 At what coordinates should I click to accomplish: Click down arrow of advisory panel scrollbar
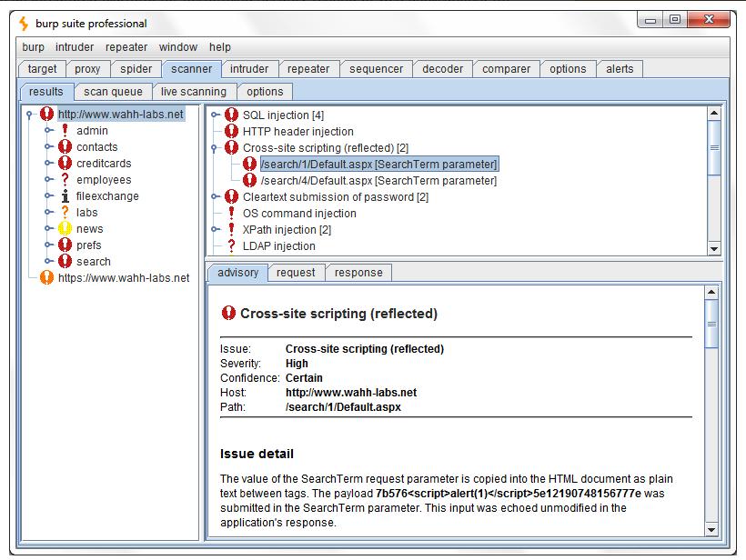(711, 530)
